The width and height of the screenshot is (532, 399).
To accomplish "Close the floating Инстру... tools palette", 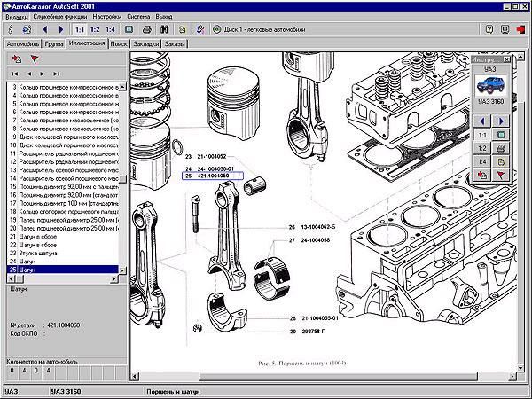I will [x=508, y=58].
